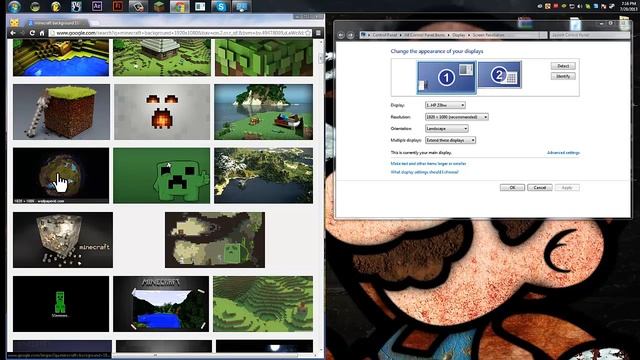
Task: Click the white hand taskbar icon
Action: coord(76,6)
